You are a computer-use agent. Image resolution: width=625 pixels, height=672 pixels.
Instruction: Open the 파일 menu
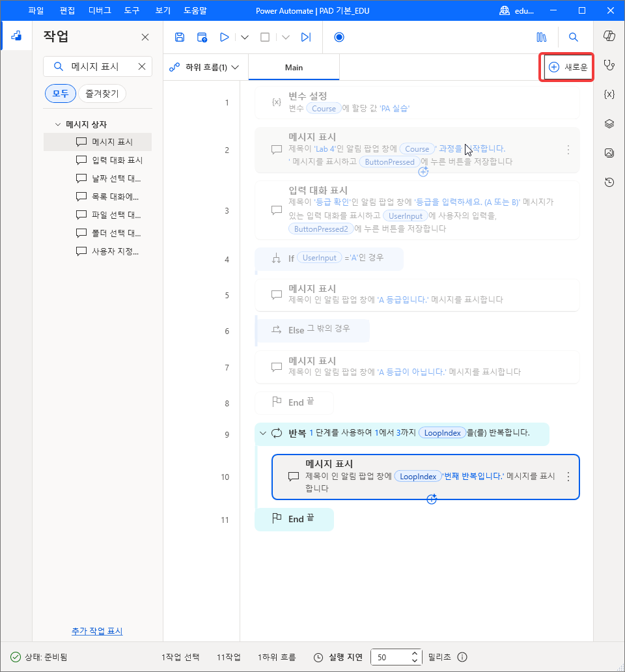click(x=36, y=10)
